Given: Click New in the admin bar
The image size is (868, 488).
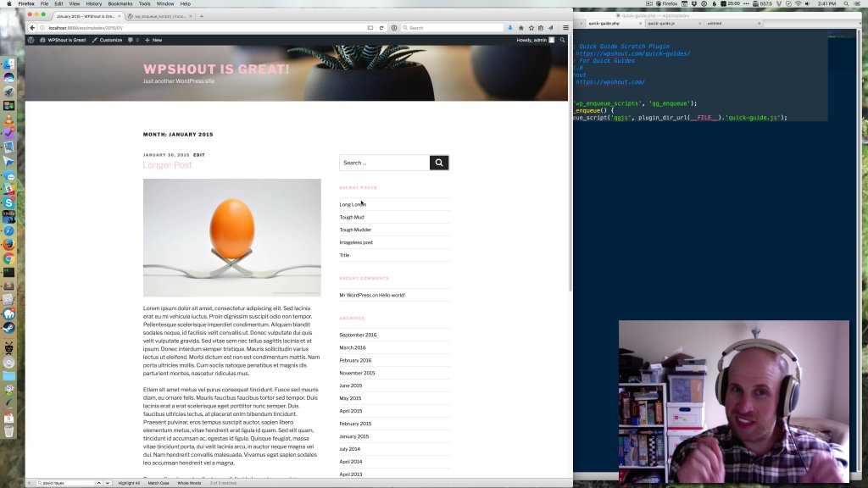Looking at the screenshot, I should tap(153, 40).
